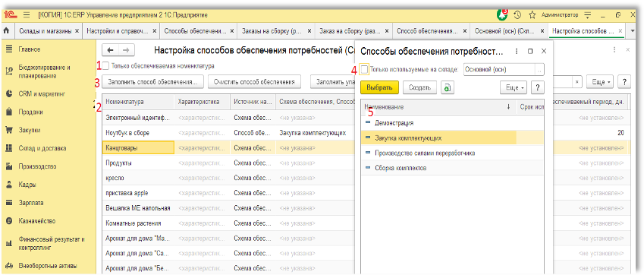
Task: Open warehouse selection ellipsis button
Action: pyautogui.click(x=539, y=70)
